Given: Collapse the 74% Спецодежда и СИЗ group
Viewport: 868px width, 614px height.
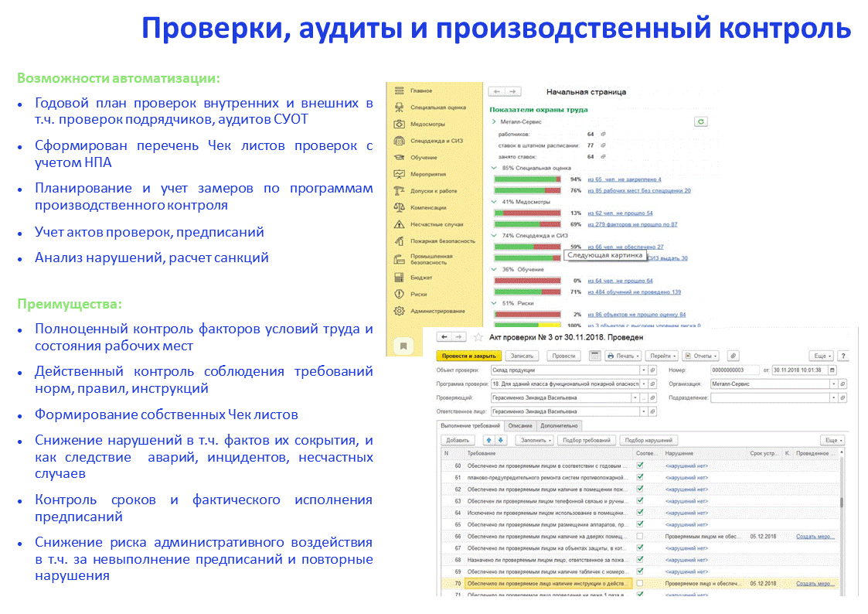Looking at the screenshot, I should 494,235.
